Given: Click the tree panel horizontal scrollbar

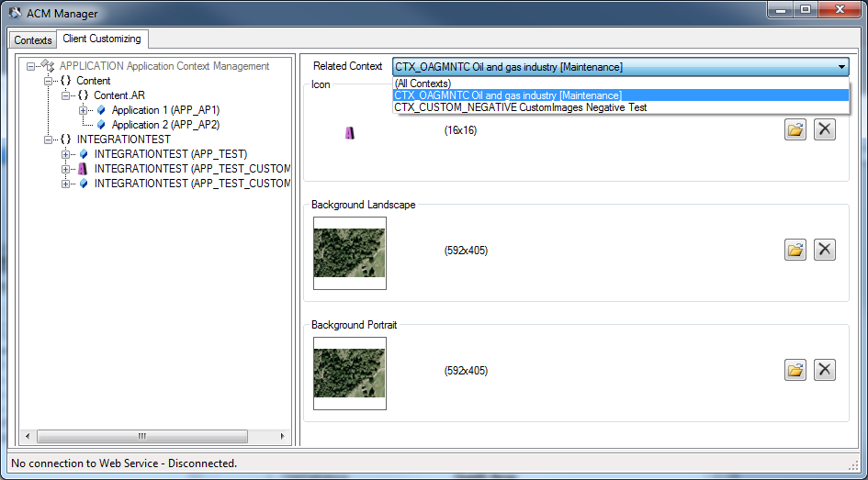Looking at the screenshot, I should pyautogui.click(x=142, y=436).
